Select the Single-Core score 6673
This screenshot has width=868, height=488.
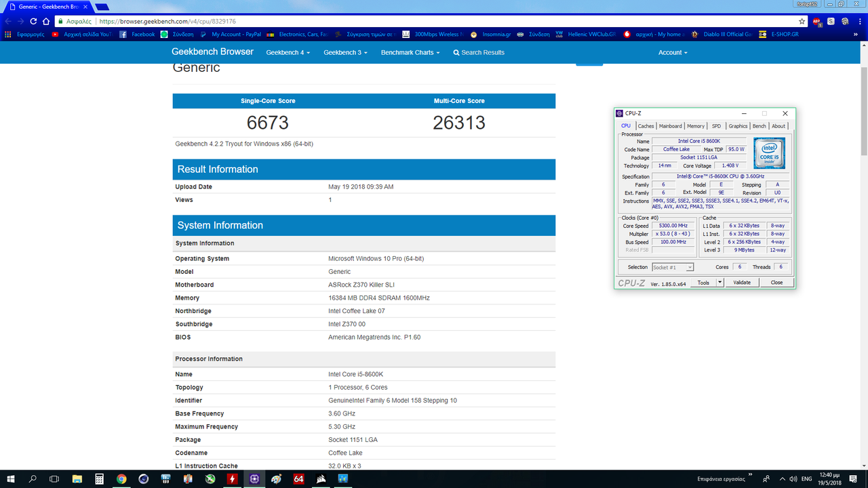(268, 123)
